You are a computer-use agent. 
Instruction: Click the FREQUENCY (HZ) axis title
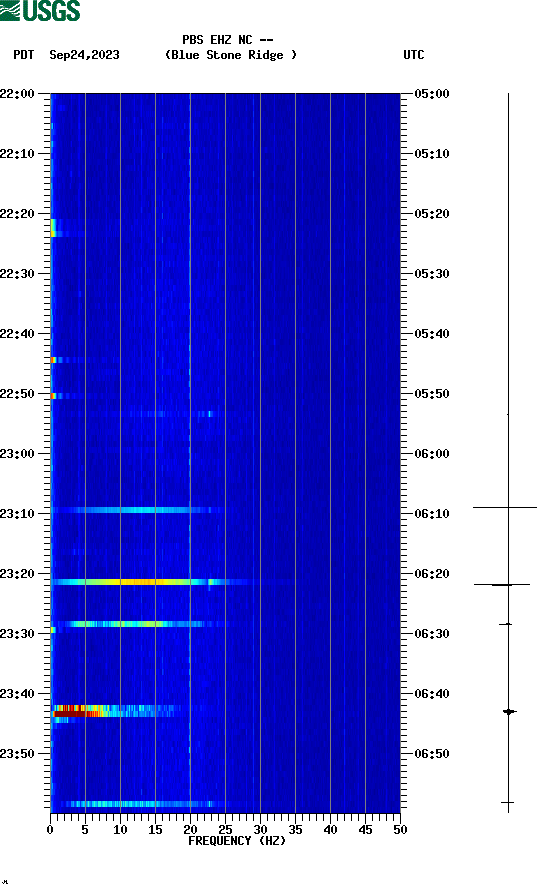coord(237,841)
